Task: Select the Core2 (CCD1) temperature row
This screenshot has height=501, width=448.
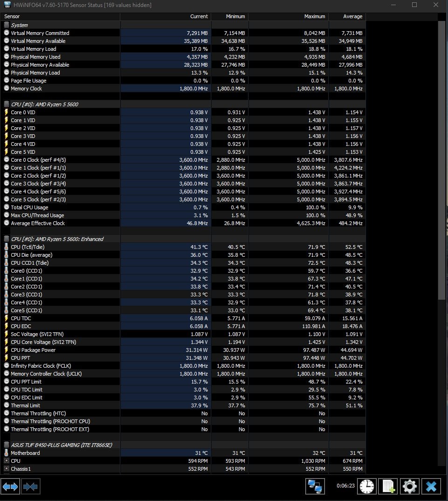Action: 183,287
